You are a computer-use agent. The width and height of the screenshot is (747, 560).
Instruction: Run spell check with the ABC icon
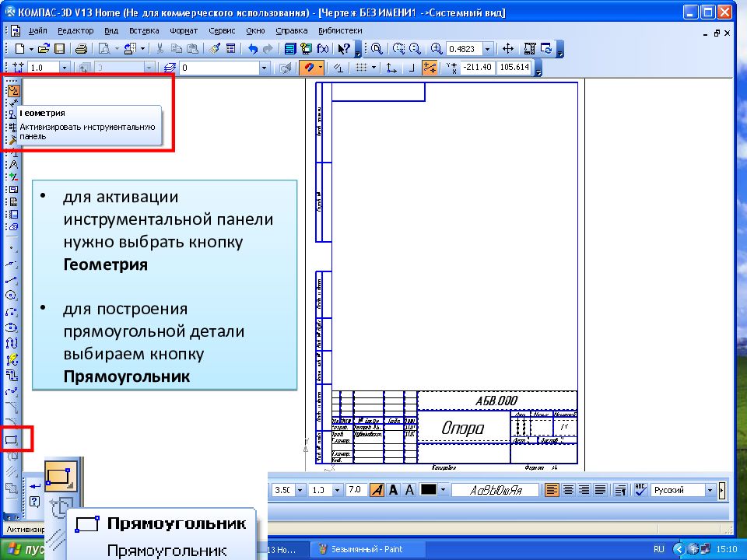tap(640, 489)
